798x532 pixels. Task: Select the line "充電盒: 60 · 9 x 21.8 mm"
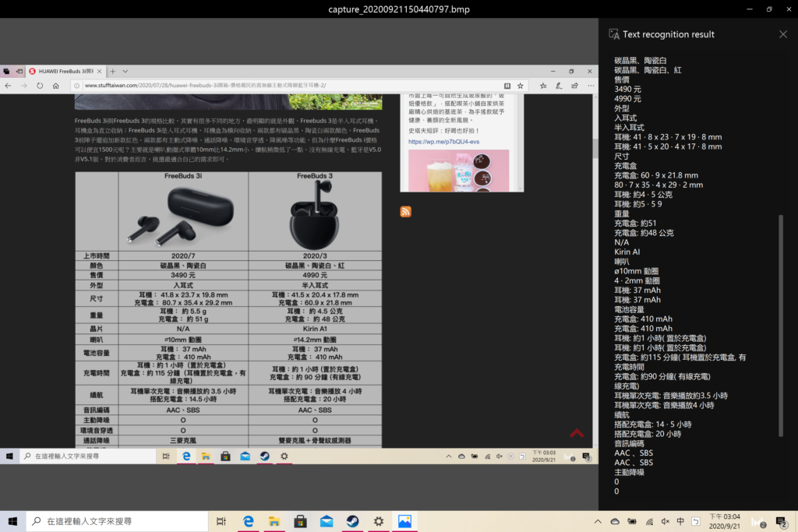[x=656, y=175]
